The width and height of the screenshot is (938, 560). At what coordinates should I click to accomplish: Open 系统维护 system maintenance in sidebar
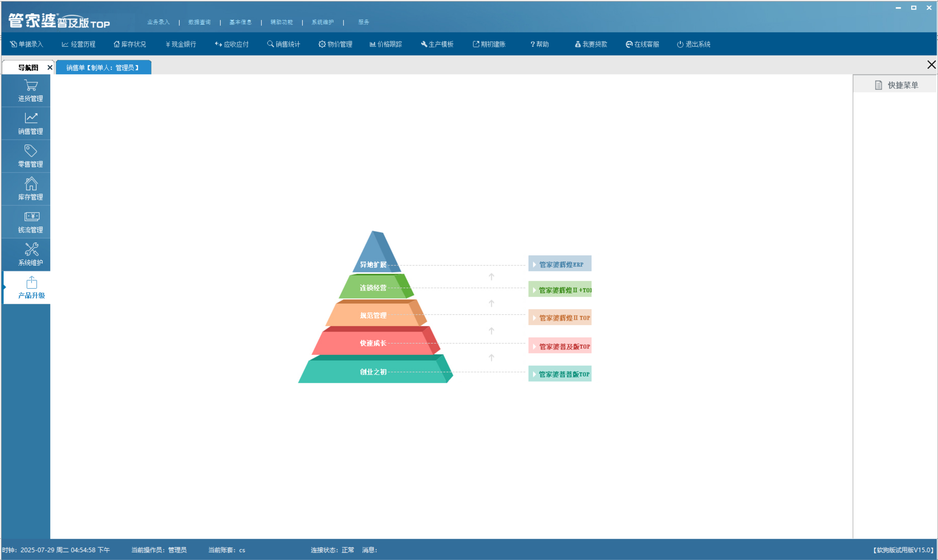(26, 255)
